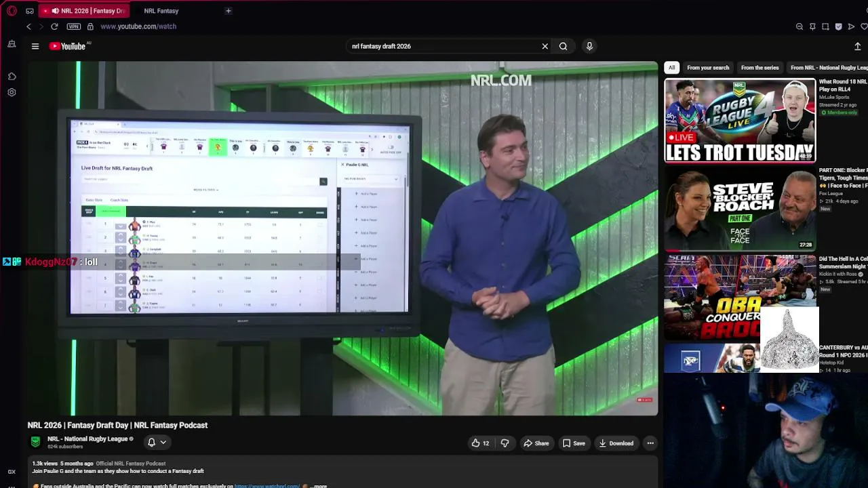Screen dimensions: 868x488
Task: Start voice search with the microphone
Action: click(x=589, y=46)
